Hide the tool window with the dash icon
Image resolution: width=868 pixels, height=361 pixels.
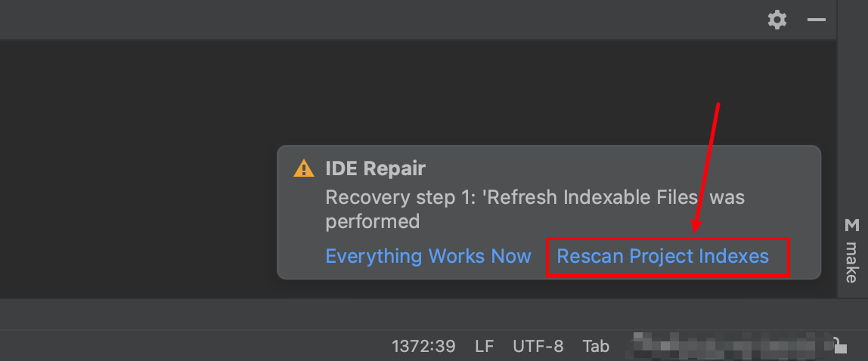[x=817, y=20]
